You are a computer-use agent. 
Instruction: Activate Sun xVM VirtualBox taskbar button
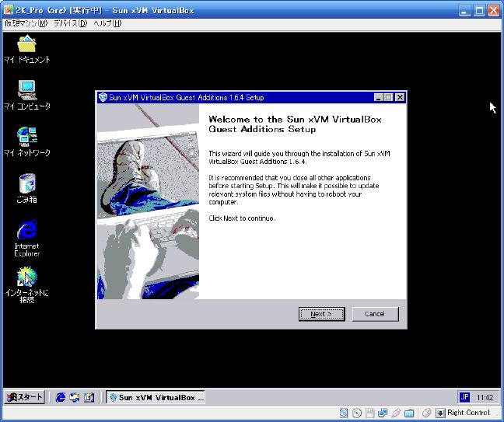pos(156,398)
